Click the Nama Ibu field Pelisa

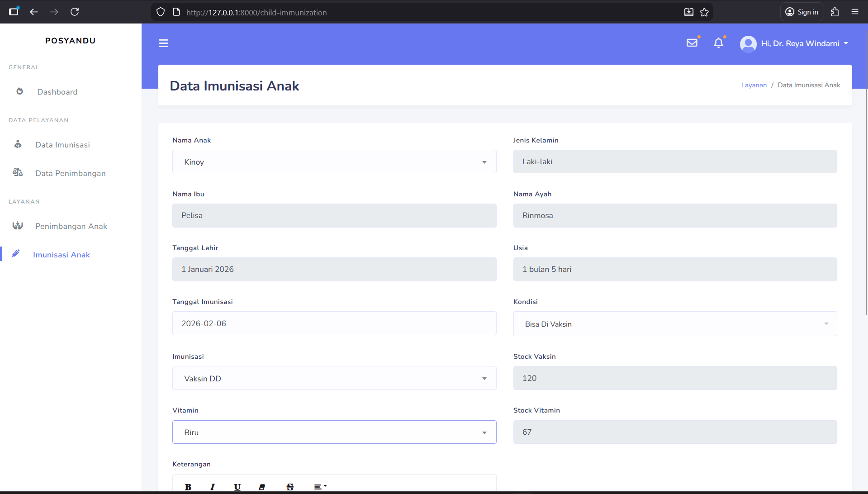coord(334,215)
